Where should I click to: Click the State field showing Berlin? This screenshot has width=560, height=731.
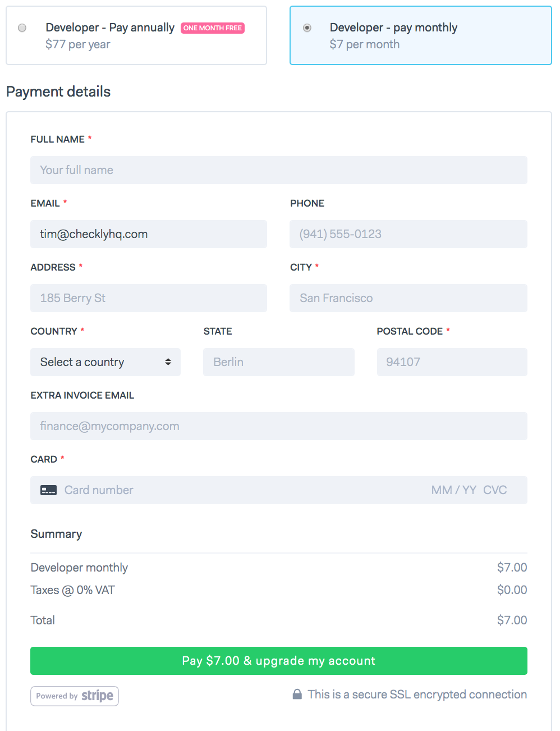278,362
